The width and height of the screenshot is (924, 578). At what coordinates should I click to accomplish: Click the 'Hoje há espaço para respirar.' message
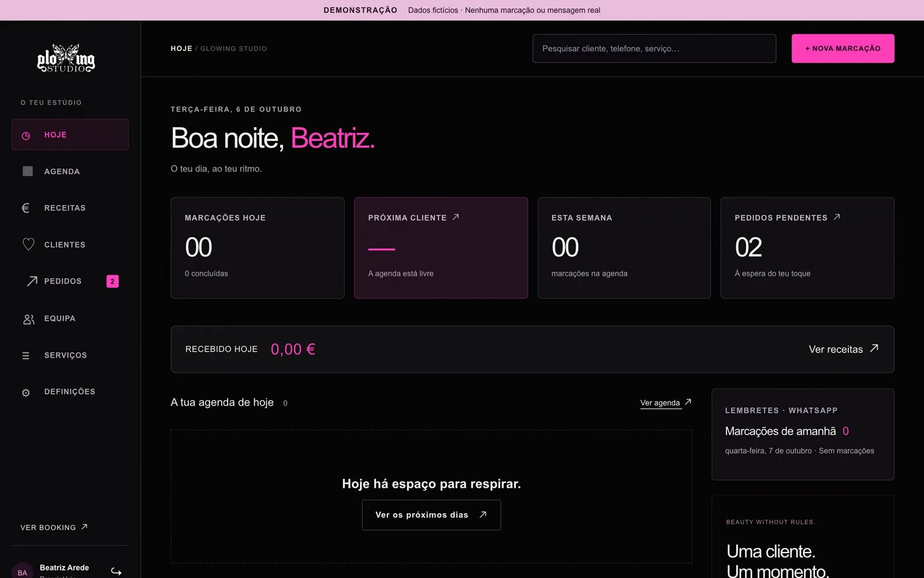[x=431, y=484]
